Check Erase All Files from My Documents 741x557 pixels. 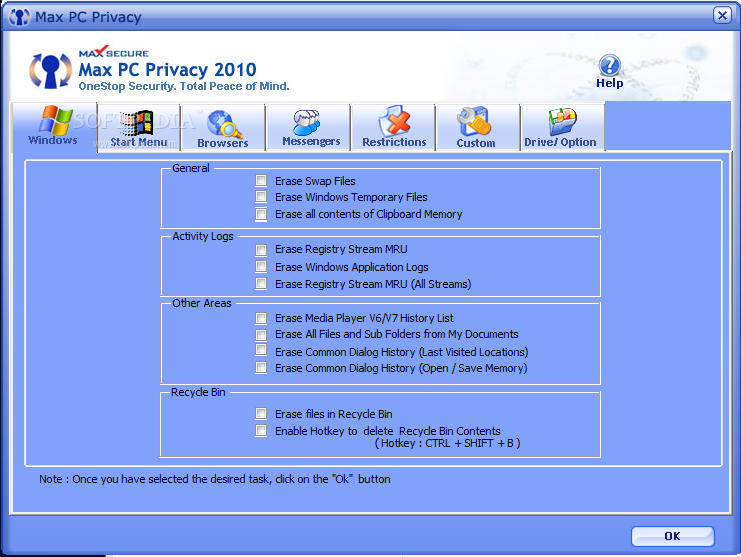coord(261,334)
